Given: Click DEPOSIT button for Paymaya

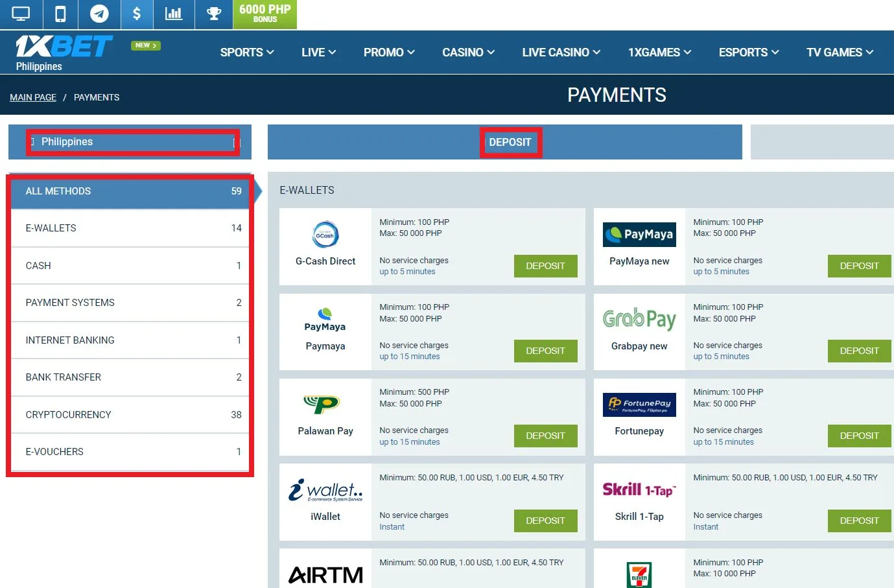Looking at the screenshot, I should (x=546, y=351).
